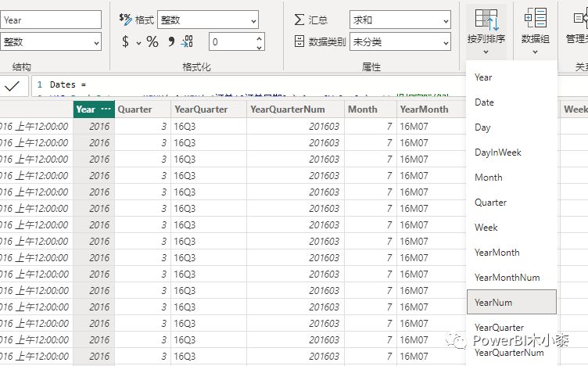Click first row YearQuarter cell 16Q3

[209, 127]
